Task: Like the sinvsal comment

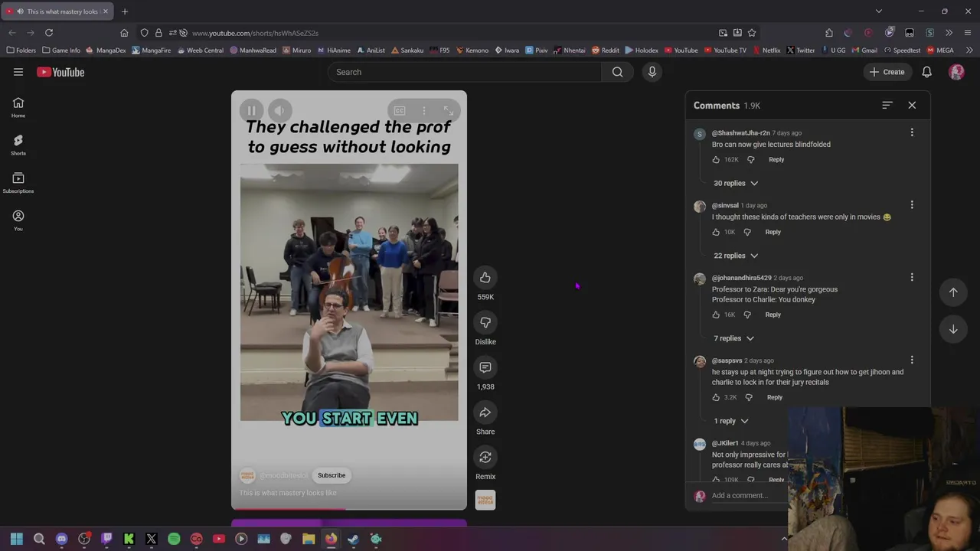Action: 716,232
